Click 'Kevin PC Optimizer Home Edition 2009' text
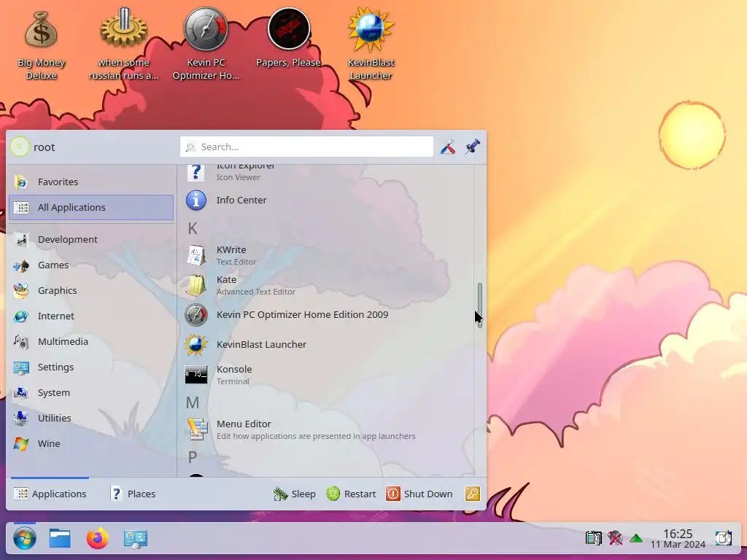 tap(303, 315)
